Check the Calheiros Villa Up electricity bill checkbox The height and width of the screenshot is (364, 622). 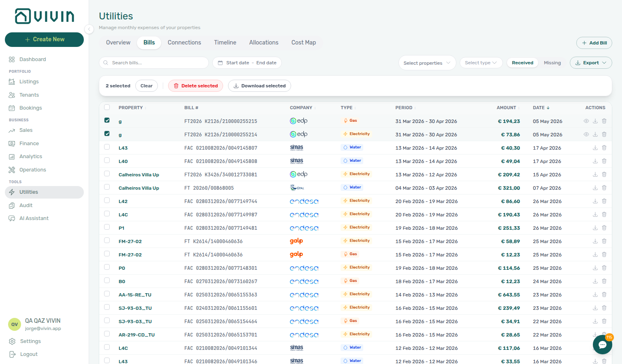point(107,174)
